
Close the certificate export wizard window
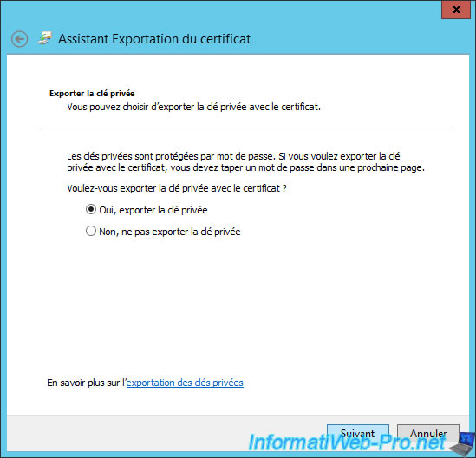click(456, 10)
